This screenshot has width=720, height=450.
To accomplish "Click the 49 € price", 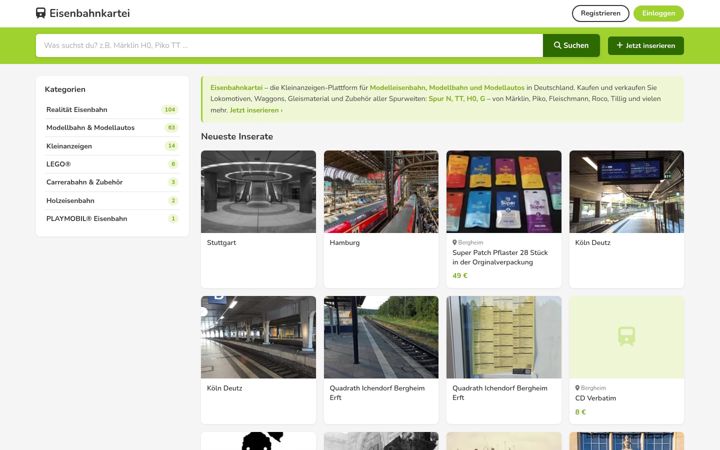I will pyautogui.click(x=460, y=276).
